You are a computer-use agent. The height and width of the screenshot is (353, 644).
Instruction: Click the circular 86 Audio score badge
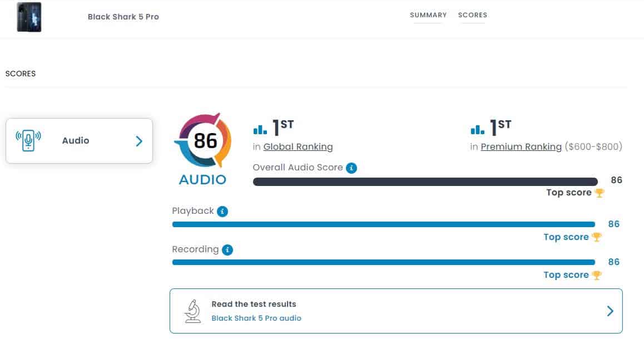pyautogui.click(x=204, y=141)
